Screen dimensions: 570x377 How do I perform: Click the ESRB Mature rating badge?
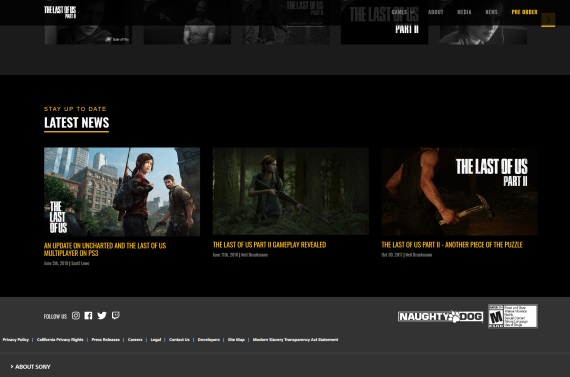513,316
